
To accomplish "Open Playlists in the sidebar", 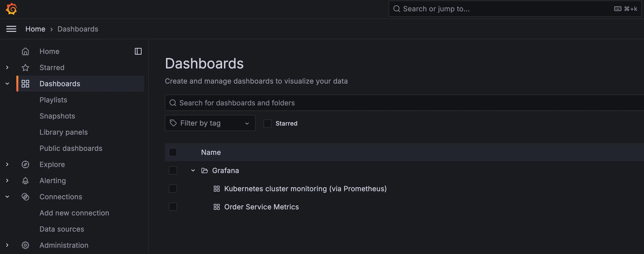I will pos(53,100).
